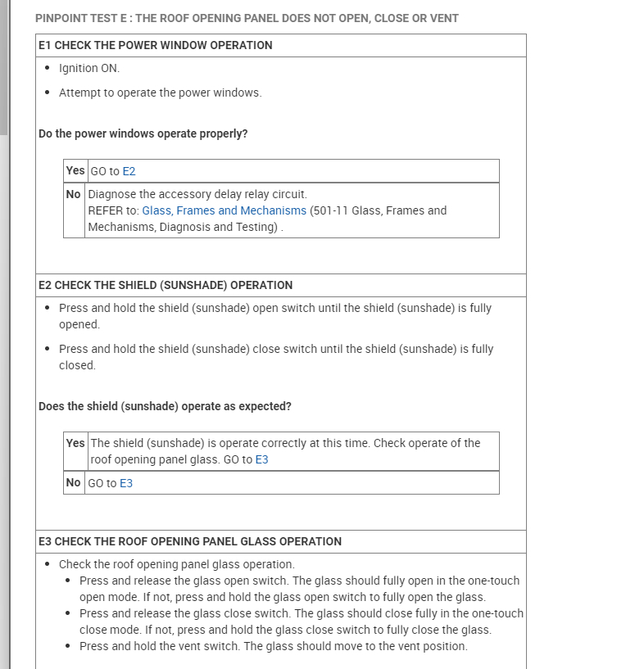Click the left vertical scrollbar thumb
The width and height of the screenshot is (644, 669).
point(3,67)
